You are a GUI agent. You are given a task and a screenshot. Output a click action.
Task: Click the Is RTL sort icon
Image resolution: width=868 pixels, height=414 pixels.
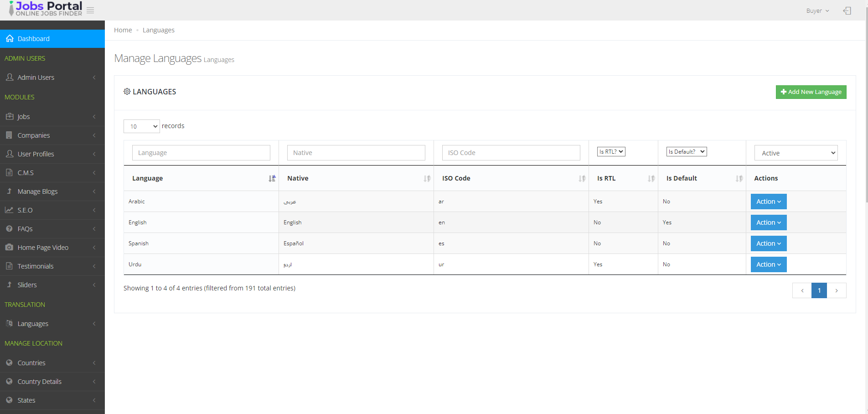coord(651,179)
